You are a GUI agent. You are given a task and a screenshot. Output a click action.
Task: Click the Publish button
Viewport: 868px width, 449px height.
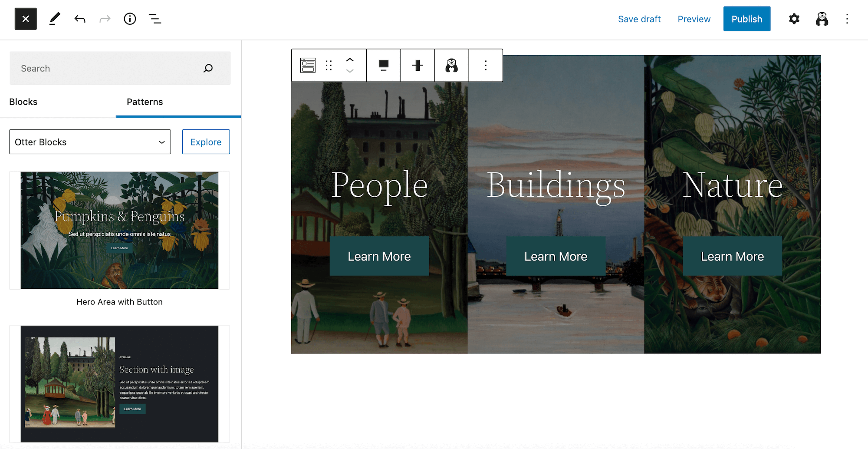click(x=746, y=19)
